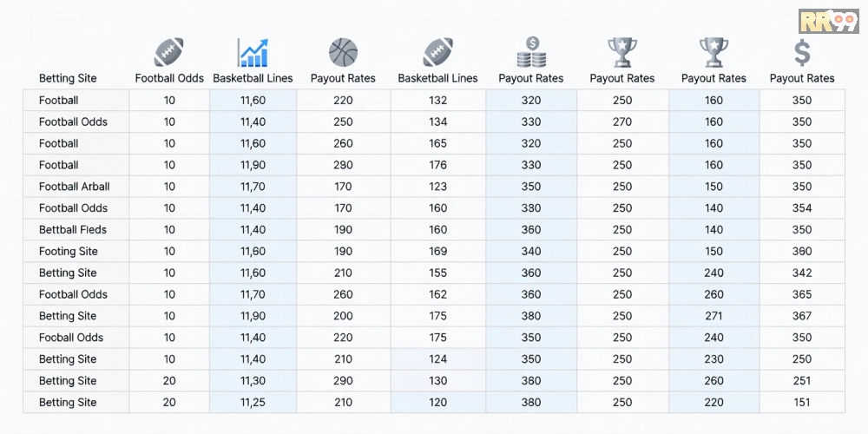Click the second football icon above Basketball Lines
This screenshot has height=434, width=868.
(437, 53)
